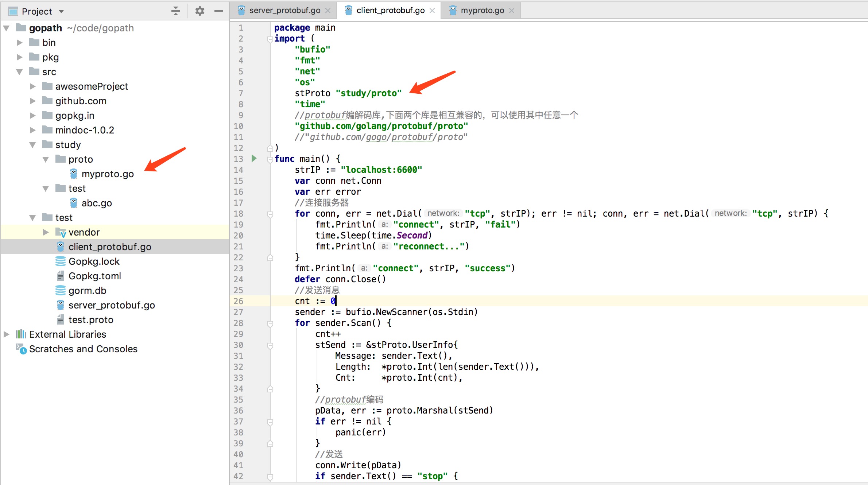Click the file icon beside Gopkg.toml
Image resolution: width=868 pixels, height=485 pixels.
click(x=61, y=276)
